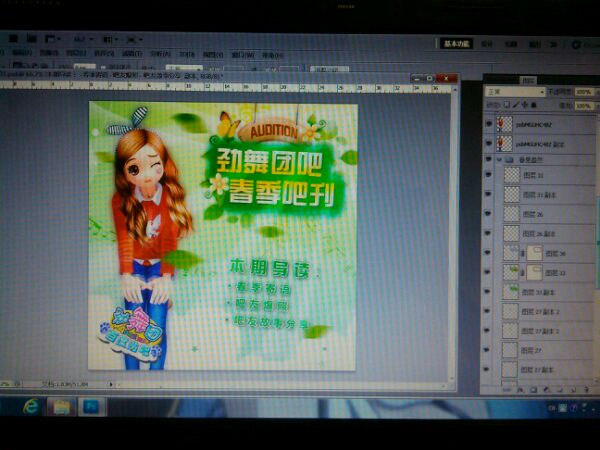
Task: Launch Adobe Bridge from the top bar
Action: pyautogui.click(x=13, y=38)
